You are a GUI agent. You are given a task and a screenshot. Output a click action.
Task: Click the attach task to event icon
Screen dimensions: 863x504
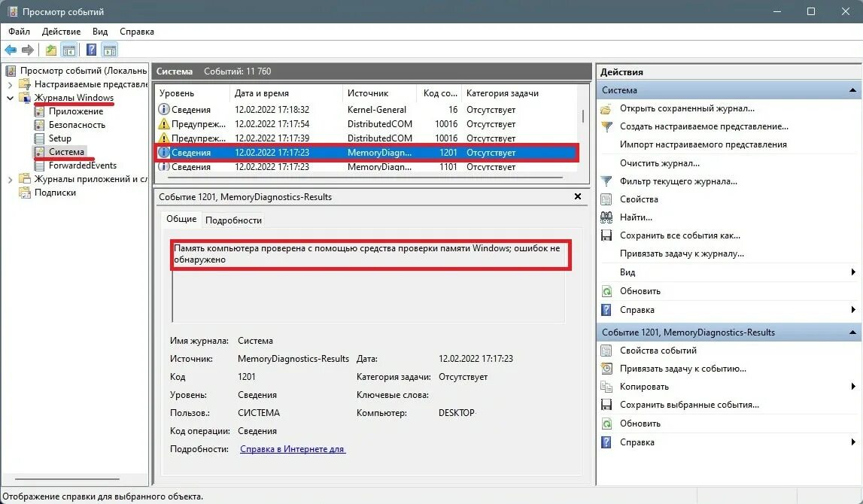pyautogui.click(x=606, y=369)
